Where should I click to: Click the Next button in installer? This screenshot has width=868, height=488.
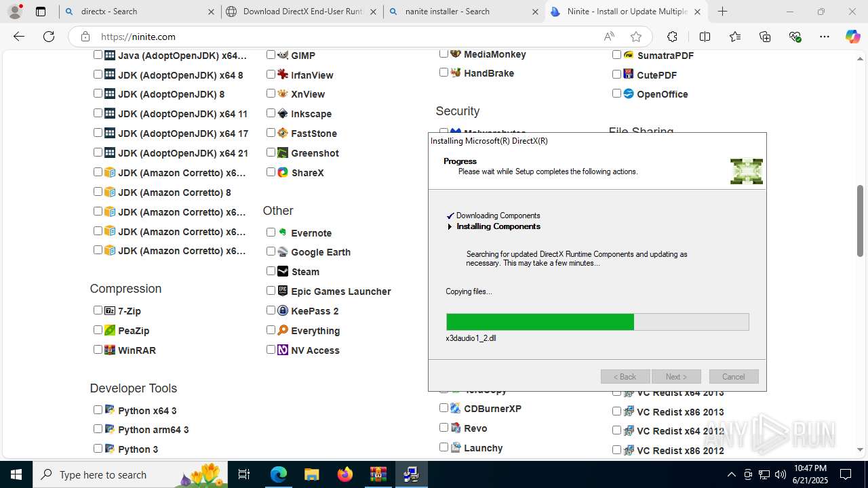click(676, 377)
